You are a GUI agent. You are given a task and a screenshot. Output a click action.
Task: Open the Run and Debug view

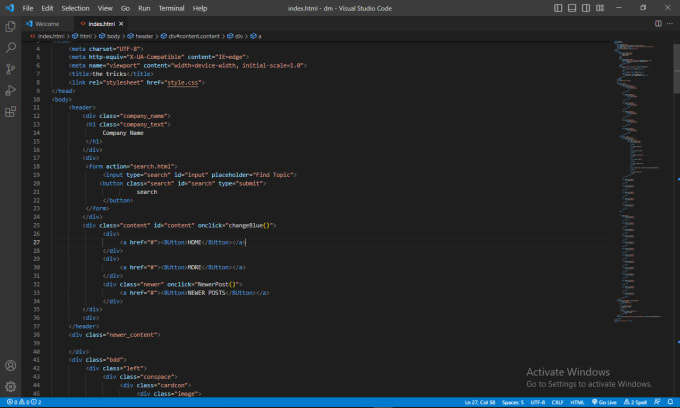tap(10, 90)
